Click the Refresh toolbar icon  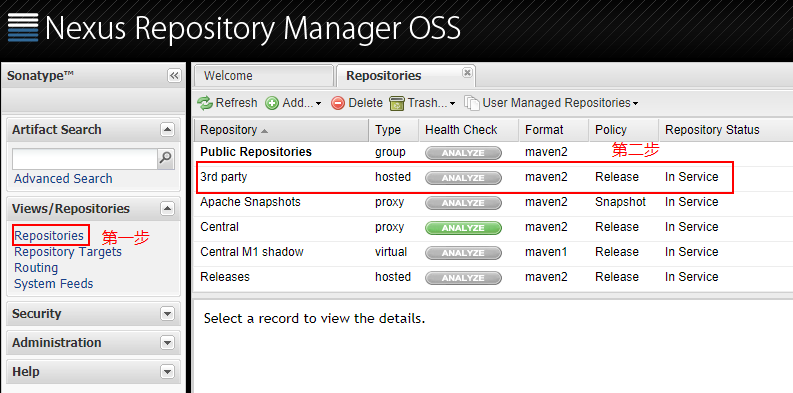[x=205, y=103]
